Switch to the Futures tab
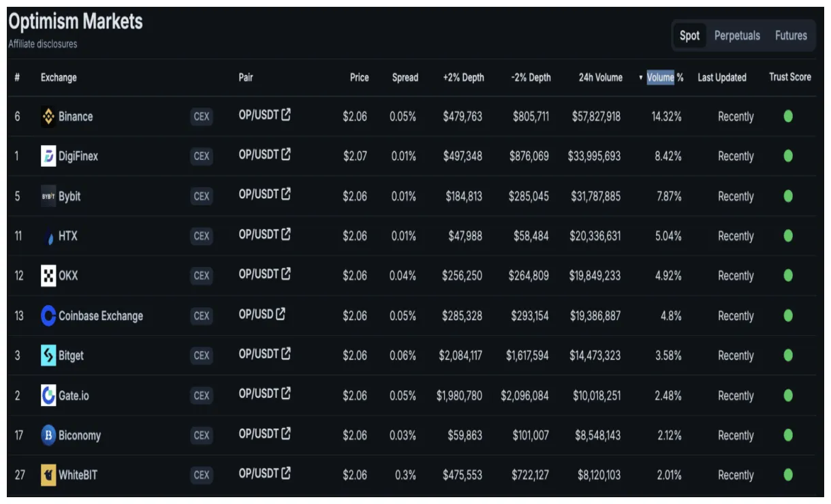The image size is (831, 504). coord(791,35)
